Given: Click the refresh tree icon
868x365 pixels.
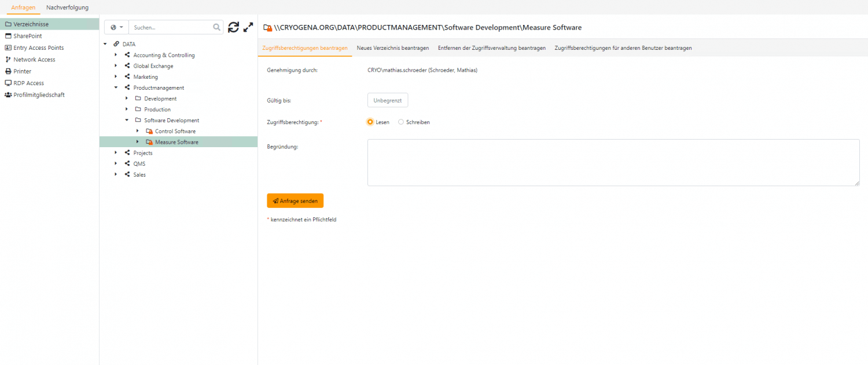Looking at the screenshot, I should click(233, 27).
